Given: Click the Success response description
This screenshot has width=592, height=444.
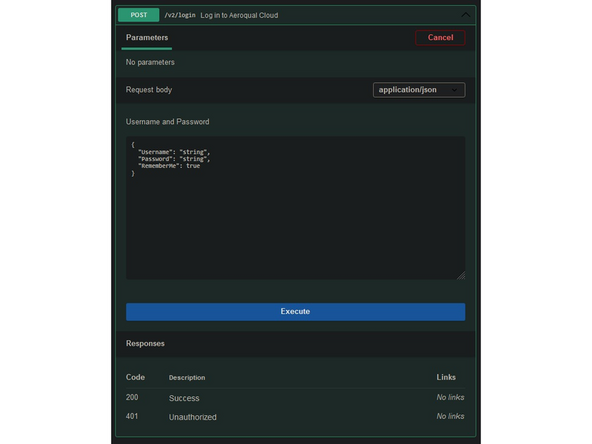Looking at the screenshot, I should click(x=184, y=398).
